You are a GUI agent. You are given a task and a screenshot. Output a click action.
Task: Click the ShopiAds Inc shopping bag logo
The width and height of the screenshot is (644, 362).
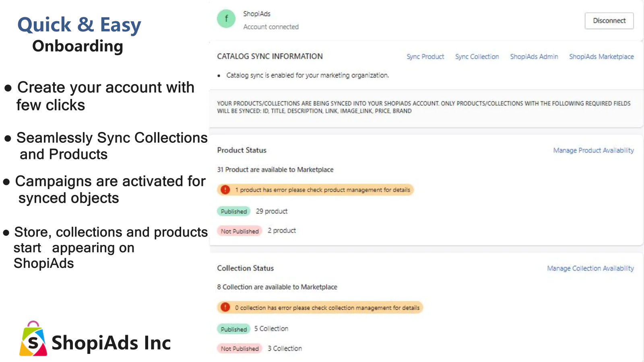33,339
